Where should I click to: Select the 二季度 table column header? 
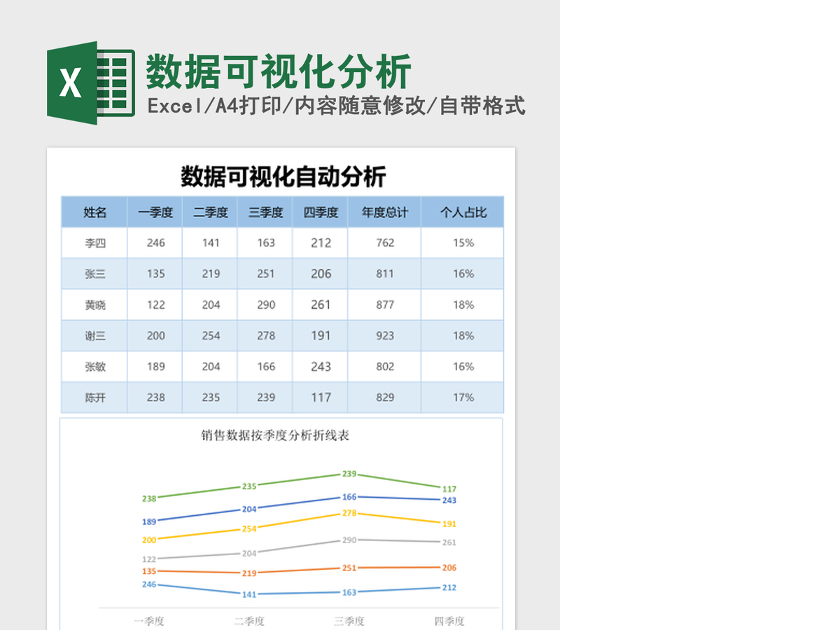pyautogui.click(x=210, y=212)
